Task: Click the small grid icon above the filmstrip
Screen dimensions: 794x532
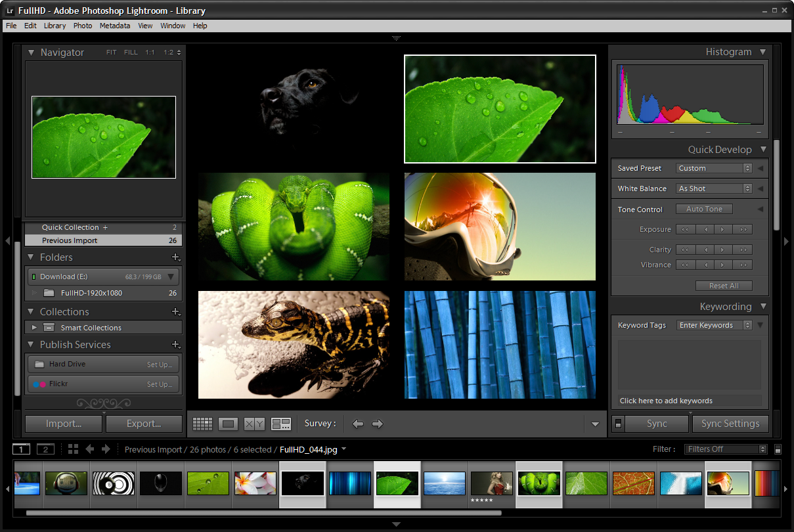Action: 73,449
